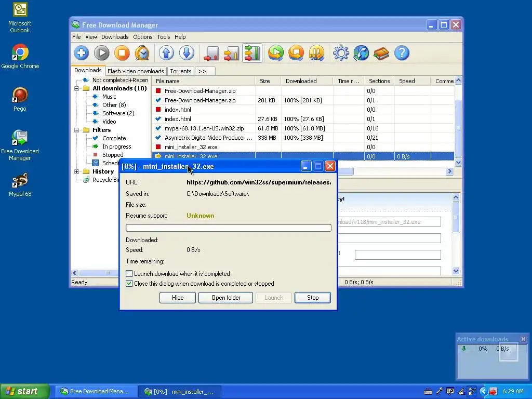Click the download progress bar in dialog

click(229, 228)
